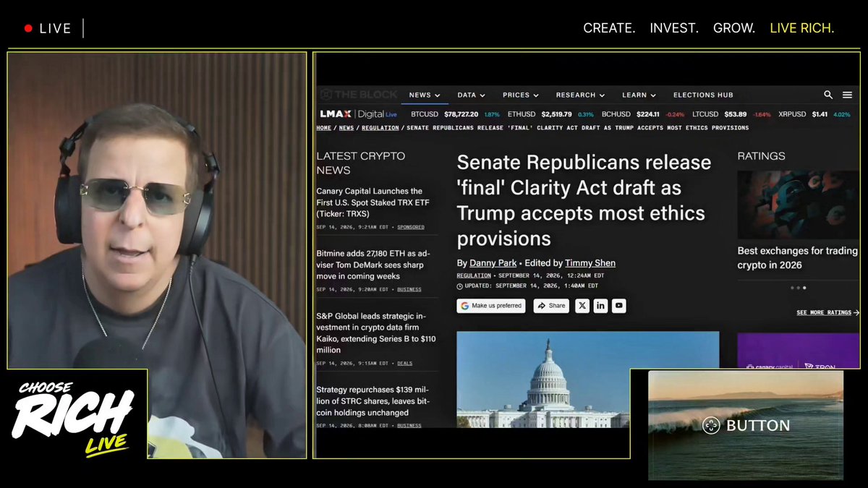
Task: Click the DEALS category tag
Action: tap(404, 364)
